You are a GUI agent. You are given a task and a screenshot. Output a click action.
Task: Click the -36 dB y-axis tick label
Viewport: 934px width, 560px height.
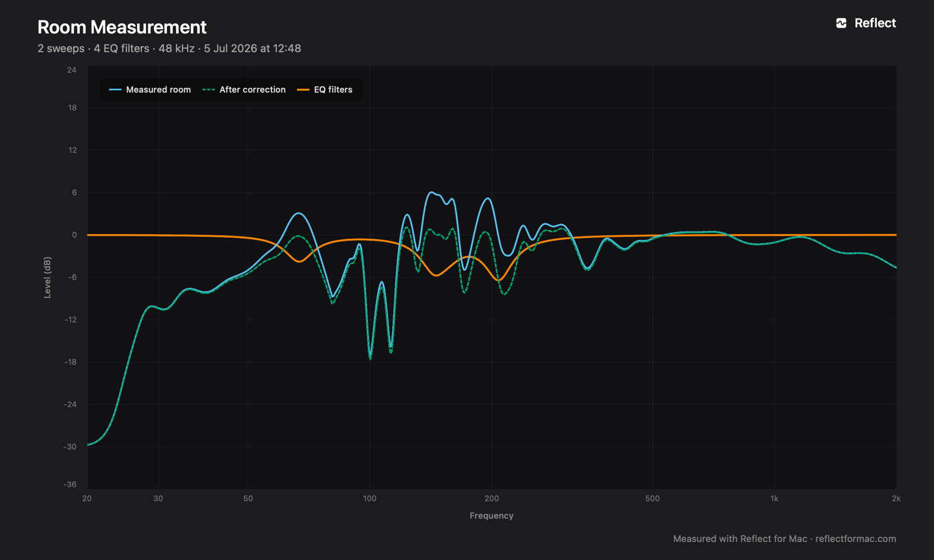tap(70, 484)
